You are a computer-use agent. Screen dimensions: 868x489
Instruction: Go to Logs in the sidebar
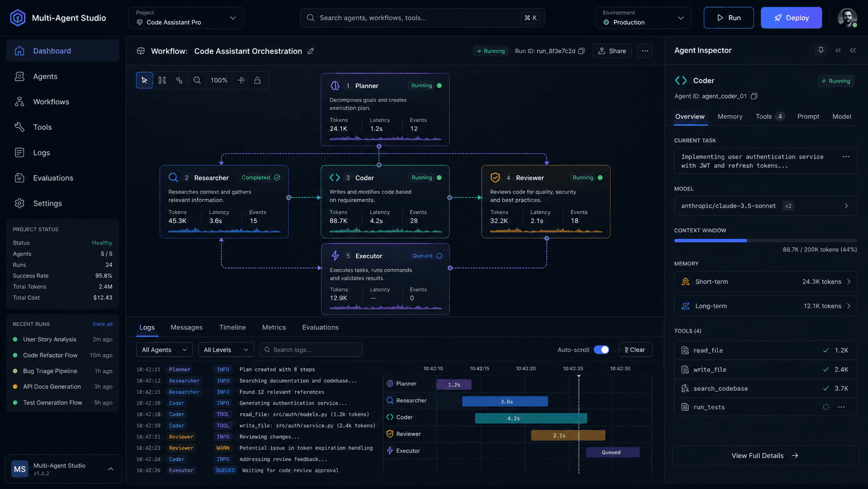[62, 153]
